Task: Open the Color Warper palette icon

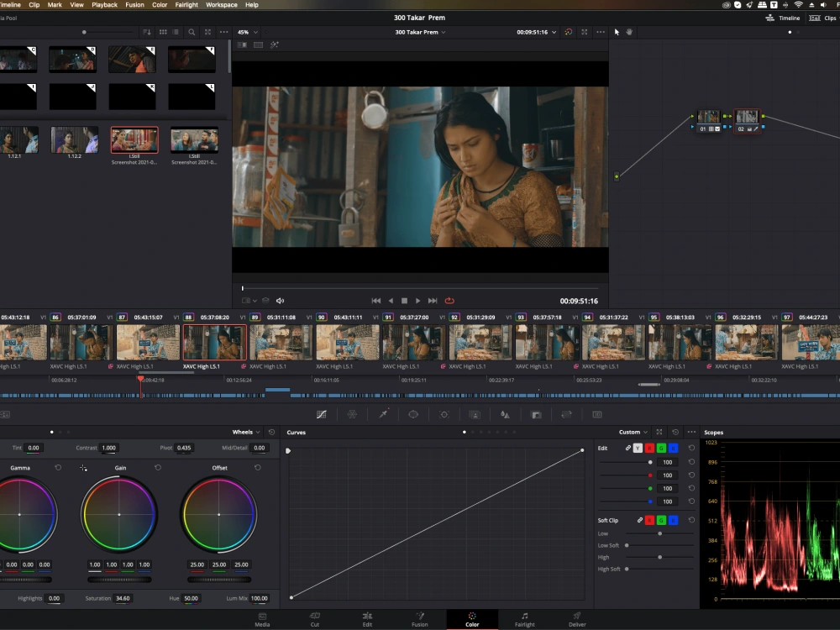Action: coord(352,415)
